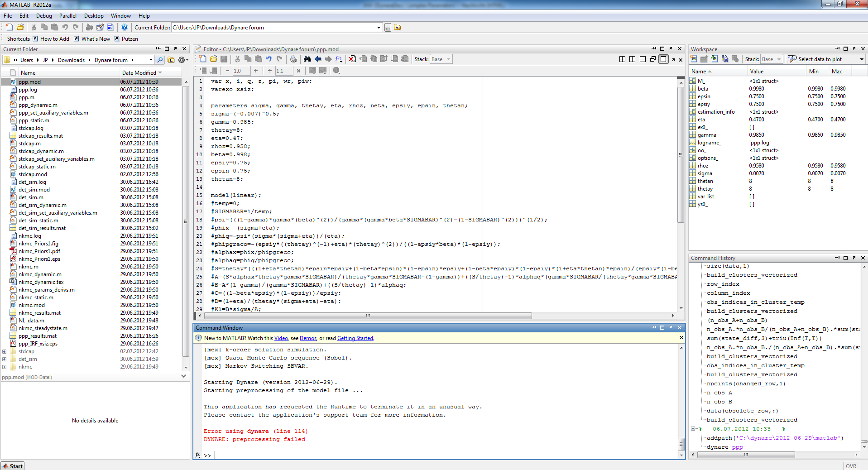The height and width of the screenshot is (470, 868).
Task: Click New variable icon in Workspace toolbar
Action: click(694, 59)
